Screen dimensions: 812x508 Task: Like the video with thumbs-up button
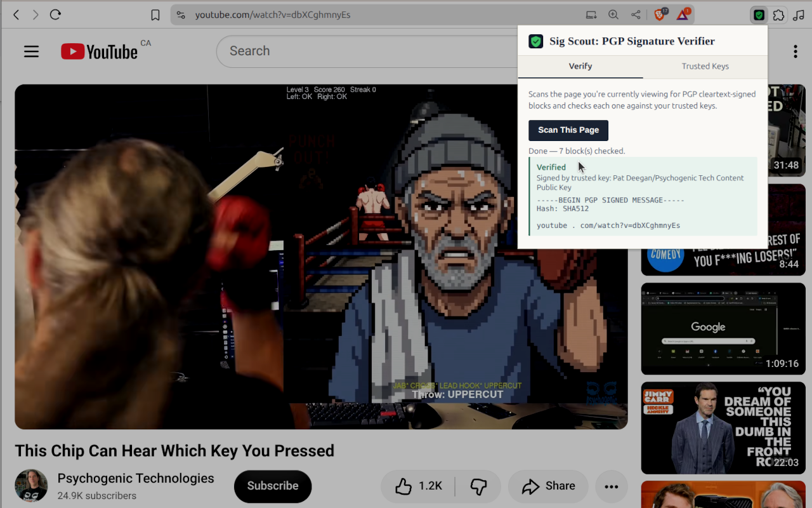pos(418,486)
